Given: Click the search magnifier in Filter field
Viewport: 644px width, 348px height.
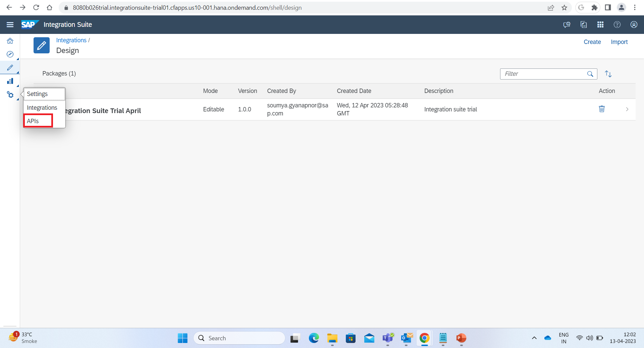Looking at the screenshot, I should (590, 74).
